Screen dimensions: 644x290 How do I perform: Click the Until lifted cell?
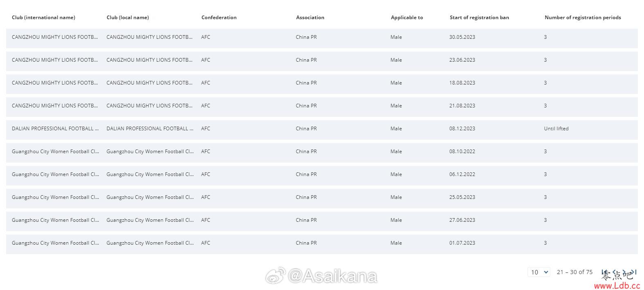[x=556, y=129]
